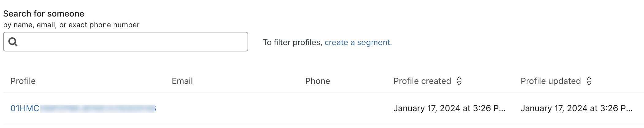Select the Profile updated date cell of the row
Image resolution: width=644 pixels, height=128 pixels.
[x=576, y=108]
